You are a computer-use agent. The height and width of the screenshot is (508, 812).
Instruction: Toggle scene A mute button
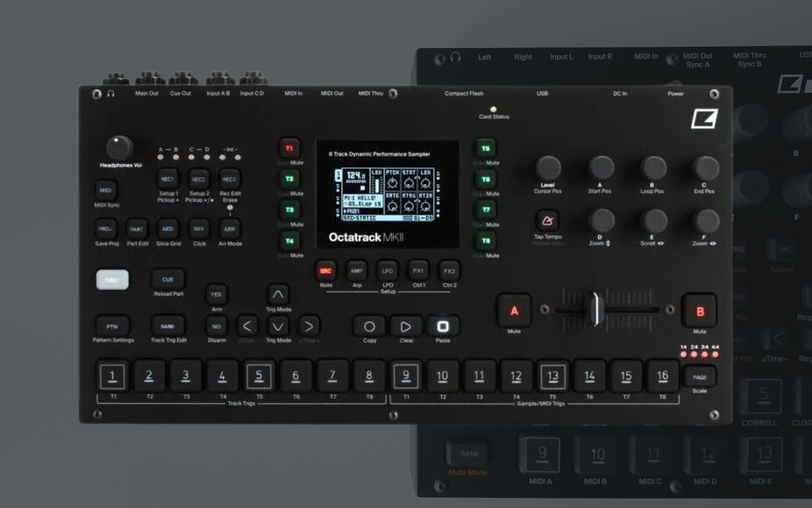click(514, 311)
